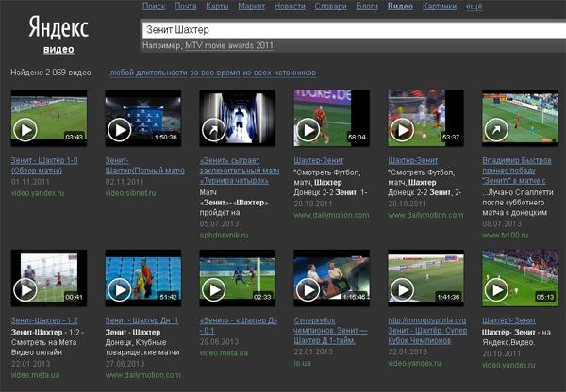Click arrow icon on Владимир Быстров video thumbnail
This screenshot has width=566, height=392.
497,129
